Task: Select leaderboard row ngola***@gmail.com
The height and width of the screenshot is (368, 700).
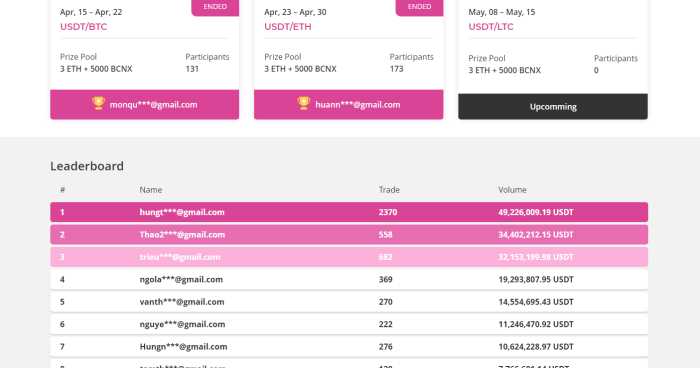Action: click(x=349, y=279)
